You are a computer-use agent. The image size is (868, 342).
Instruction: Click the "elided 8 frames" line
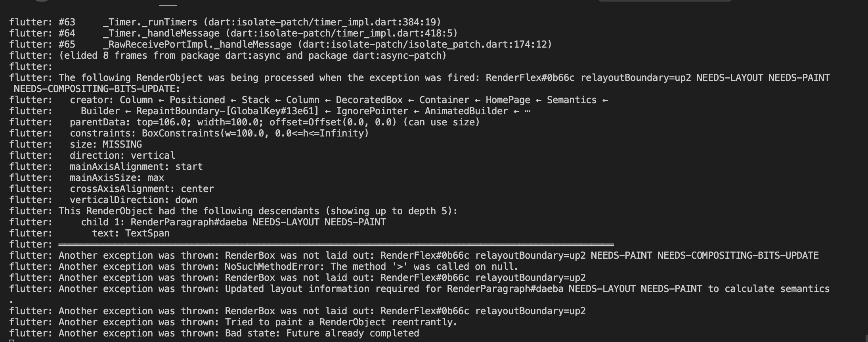252,56
